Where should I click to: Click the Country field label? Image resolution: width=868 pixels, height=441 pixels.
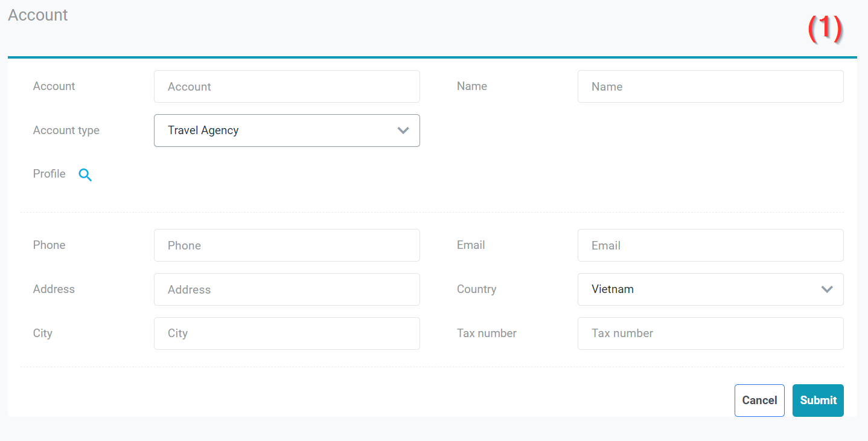(x=476, y=289)
